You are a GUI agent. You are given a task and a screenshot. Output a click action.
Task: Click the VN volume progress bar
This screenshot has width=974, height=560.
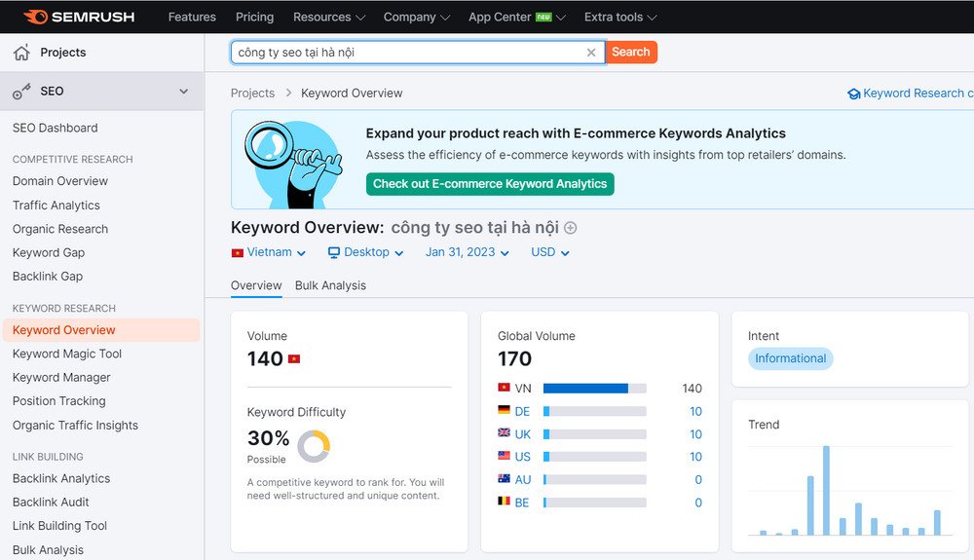point(594,389)
